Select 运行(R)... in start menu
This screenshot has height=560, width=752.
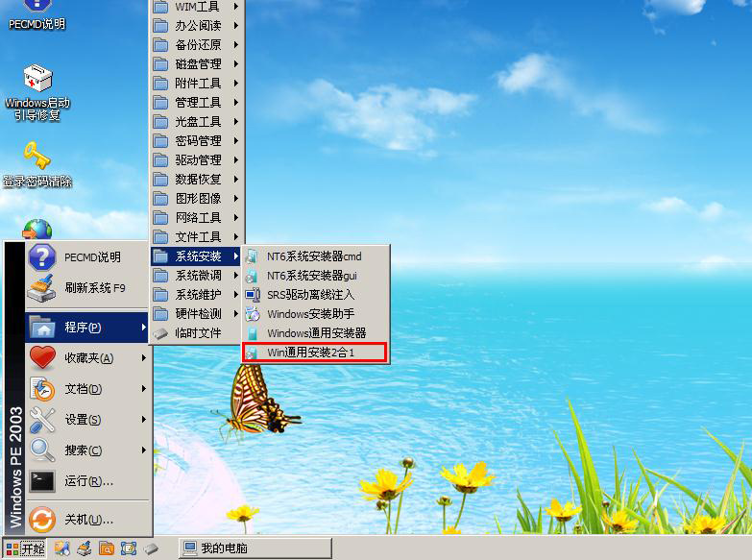tap(87, 481)
